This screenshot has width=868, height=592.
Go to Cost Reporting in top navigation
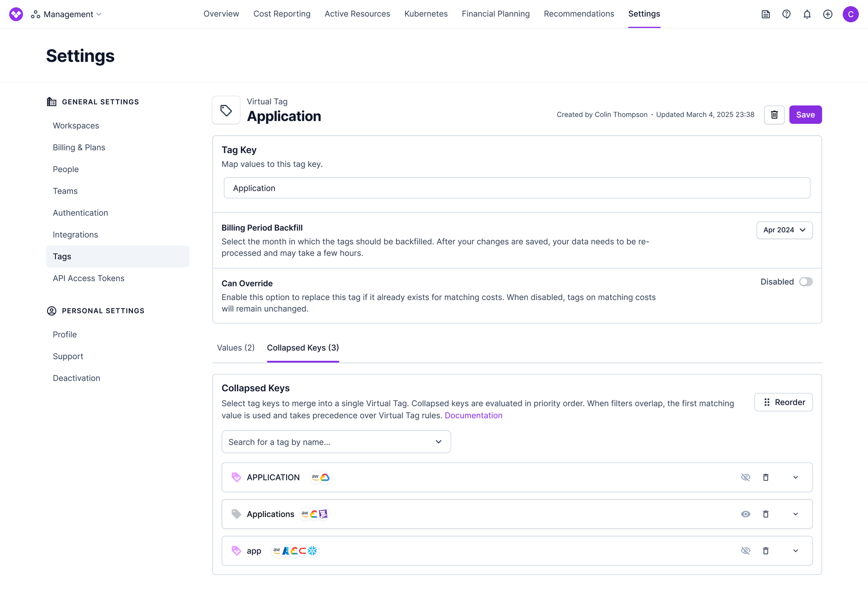pyautogui.click(x=282, y=14)
